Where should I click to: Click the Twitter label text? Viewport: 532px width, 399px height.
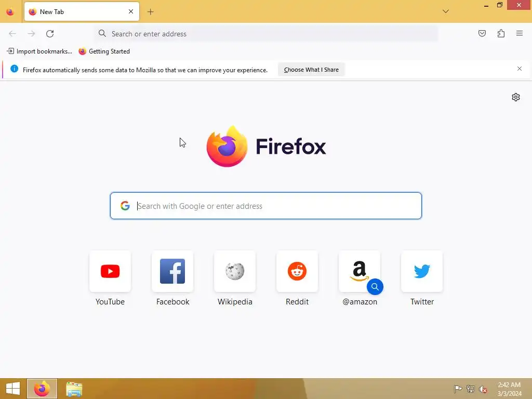click(422, 302)
